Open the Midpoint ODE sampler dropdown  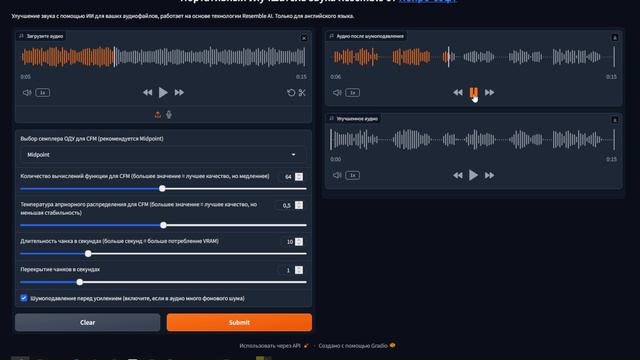pyautogui.click(x=163, y=155)
